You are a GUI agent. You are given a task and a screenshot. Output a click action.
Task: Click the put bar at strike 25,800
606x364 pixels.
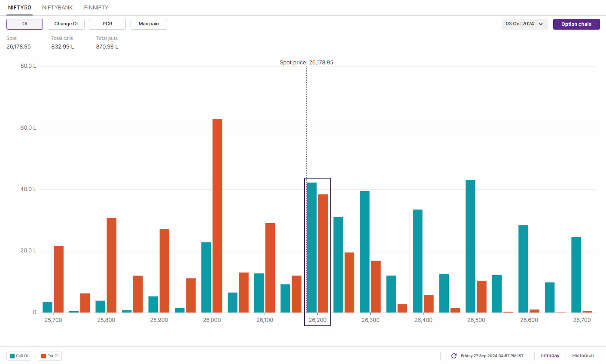112,265
